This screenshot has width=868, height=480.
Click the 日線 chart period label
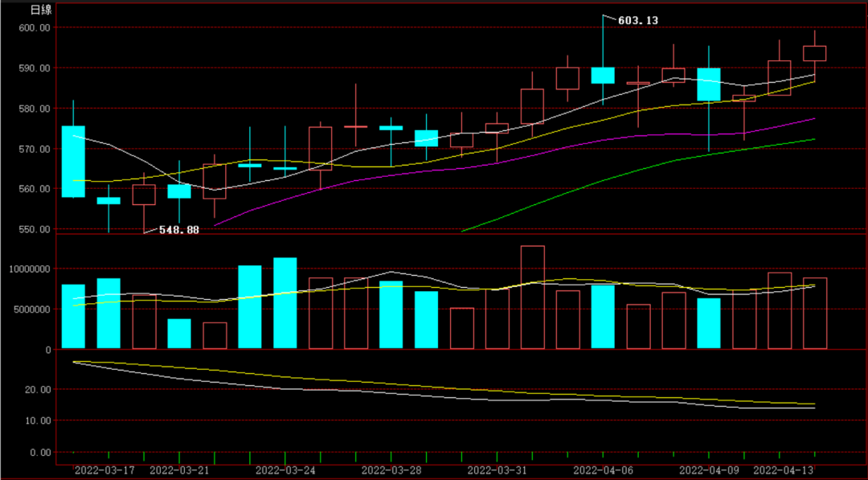coord(40,10)
